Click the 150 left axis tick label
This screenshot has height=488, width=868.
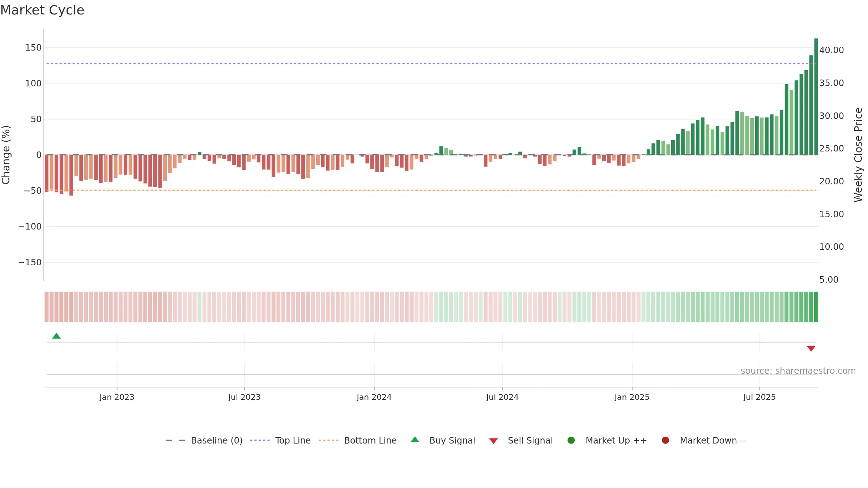point(33,48)
